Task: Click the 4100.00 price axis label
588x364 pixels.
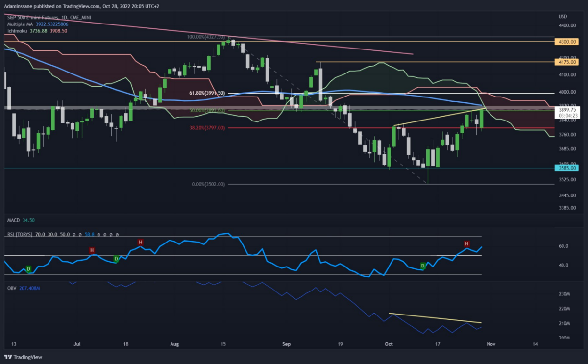Action: tap(567, 75)
